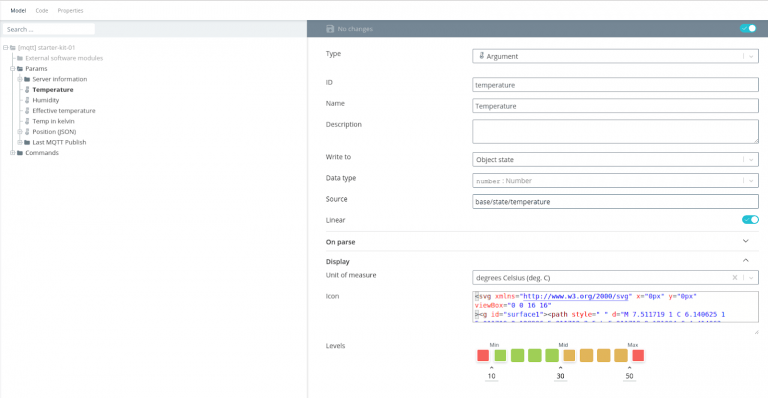Select the first red level swatch
The image size is (768, 398).
pos(483,355)
